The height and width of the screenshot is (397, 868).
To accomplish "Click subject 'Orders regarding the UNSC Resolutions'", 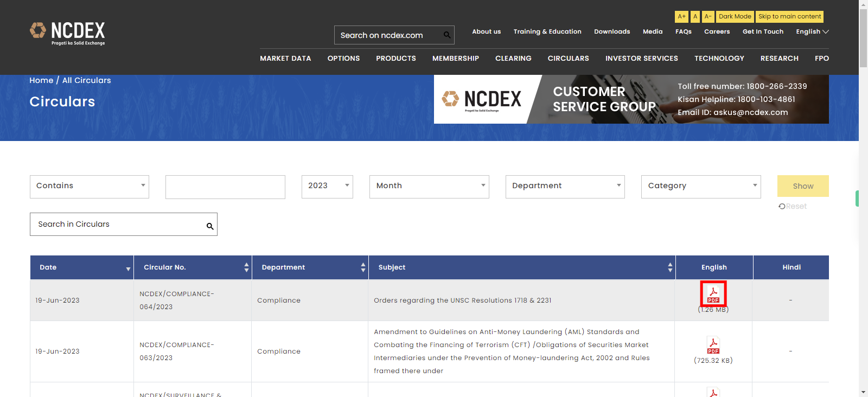I will 463,300.
